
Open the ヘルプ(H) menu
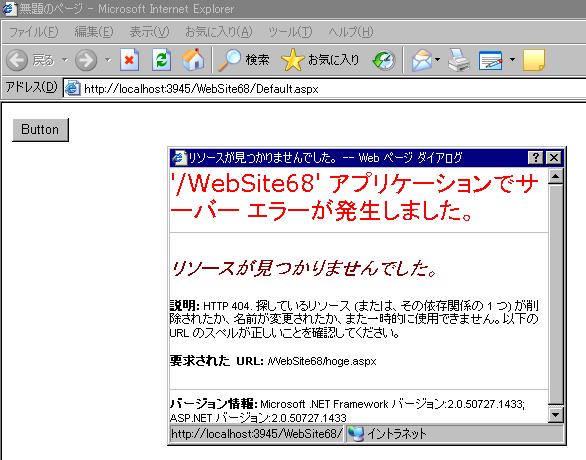tap(351, 32)
